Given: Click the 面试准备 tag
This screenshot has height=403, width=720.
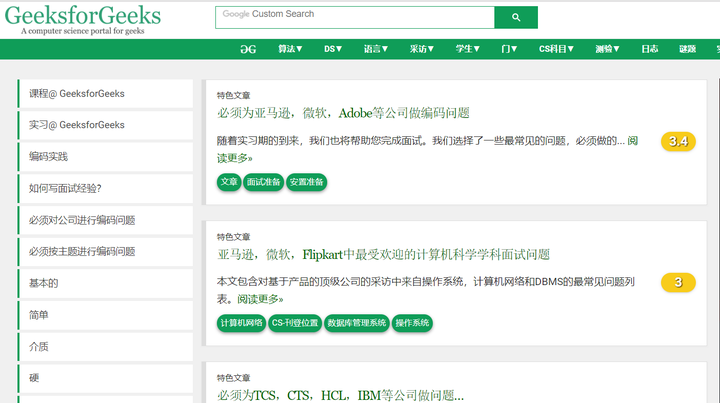Looking at the screenshot, I should pyautogui.click(x=263, y=182).
